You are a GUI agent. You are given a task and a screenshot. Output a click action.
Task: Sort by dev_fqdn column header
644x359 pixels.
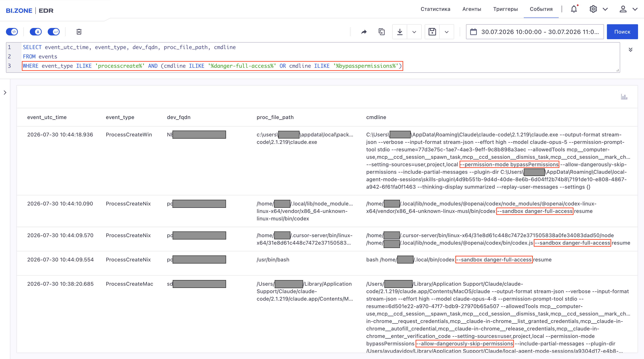(179, 117)
